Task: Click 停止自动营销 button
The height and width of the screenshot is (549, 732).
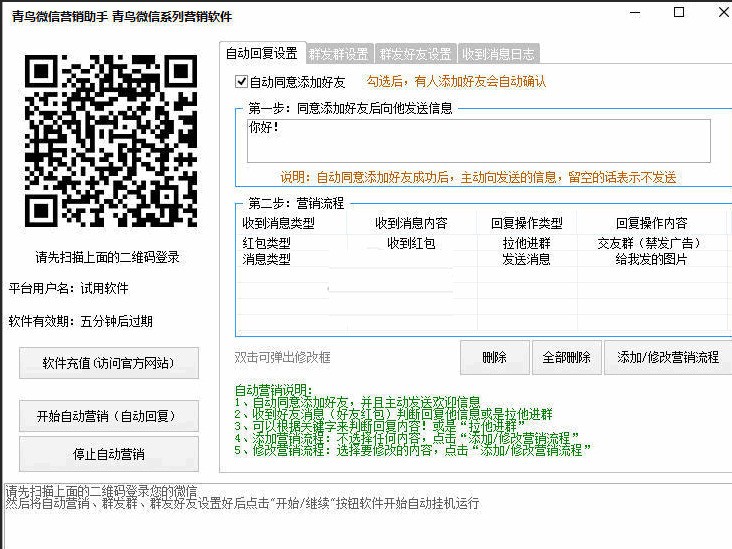Action: click(x=109, y=454)
